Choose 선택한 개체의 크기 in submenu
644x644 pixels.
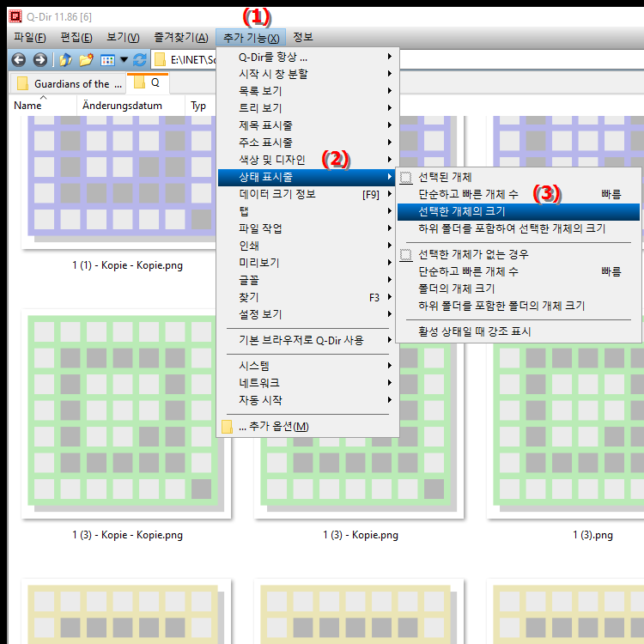[519, 212]
